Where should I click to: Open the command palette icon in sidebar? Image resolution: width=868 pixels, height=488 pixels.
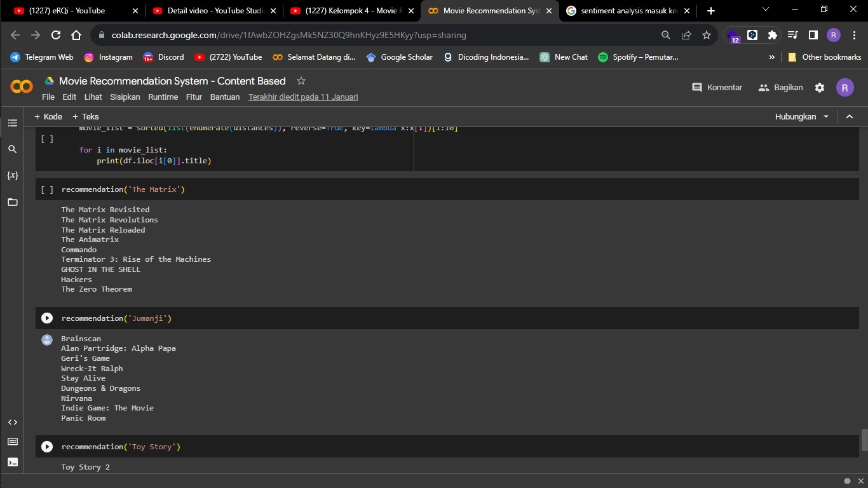13,442
